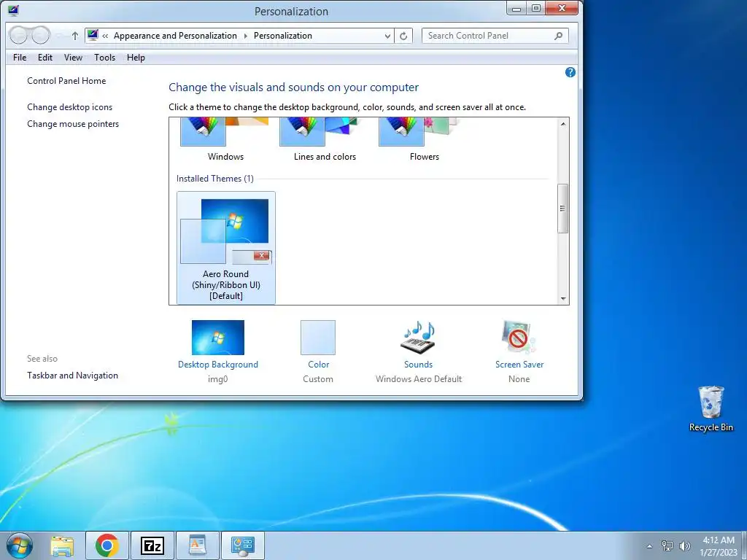Open the Help menu

[x=136, y=58]
